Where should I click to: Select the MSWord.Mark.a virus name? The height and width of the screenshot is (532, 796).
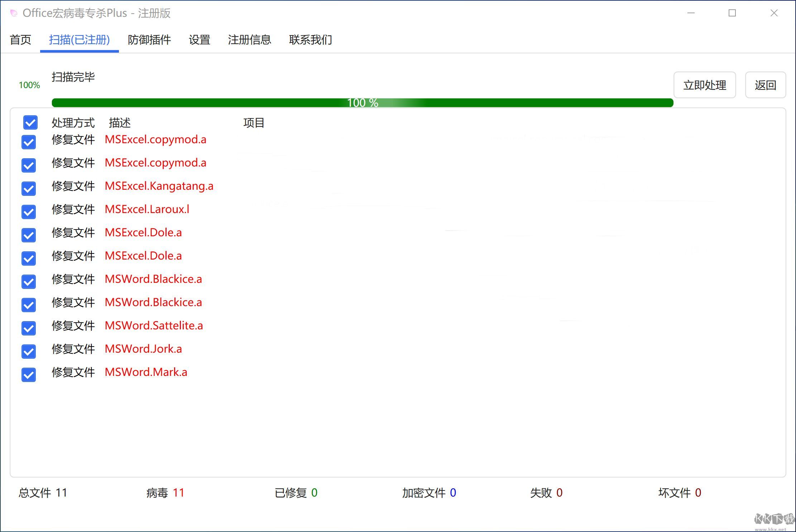pos(146,372)
